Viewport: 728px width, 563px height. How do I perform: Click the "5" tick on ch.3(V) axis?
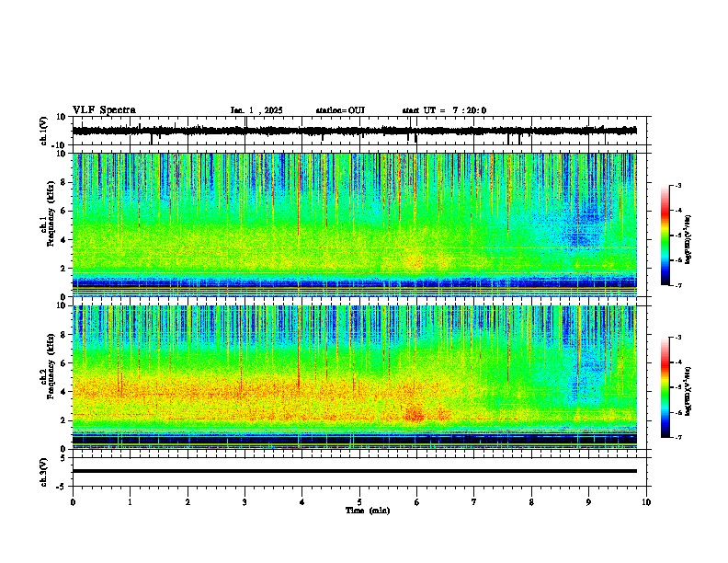point(63,457)
